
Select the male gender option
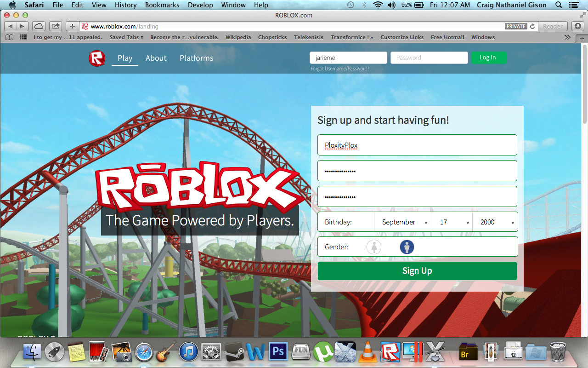407,247
